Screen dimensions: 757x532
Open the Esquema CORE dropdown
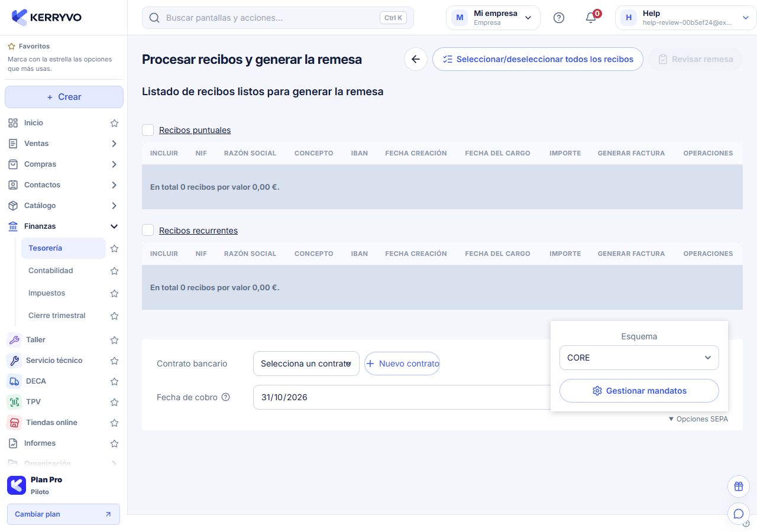pyautogui.click(x=639, y=358)
